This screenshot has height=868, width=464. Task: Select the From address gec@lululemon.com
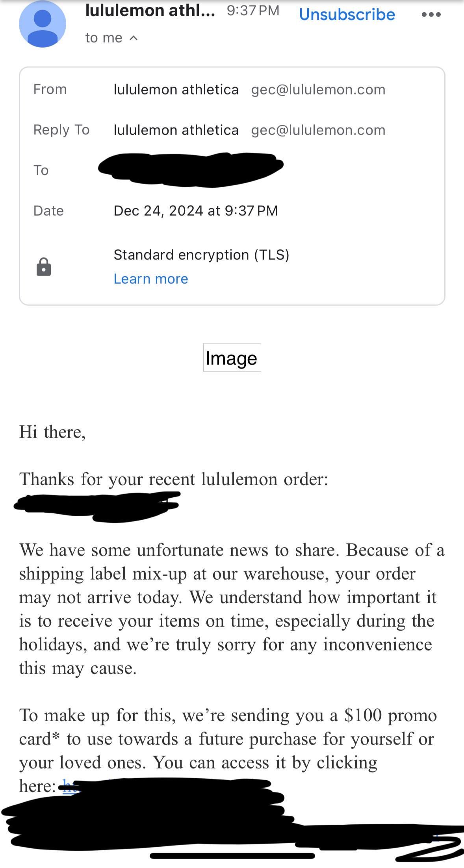[318, 90]
